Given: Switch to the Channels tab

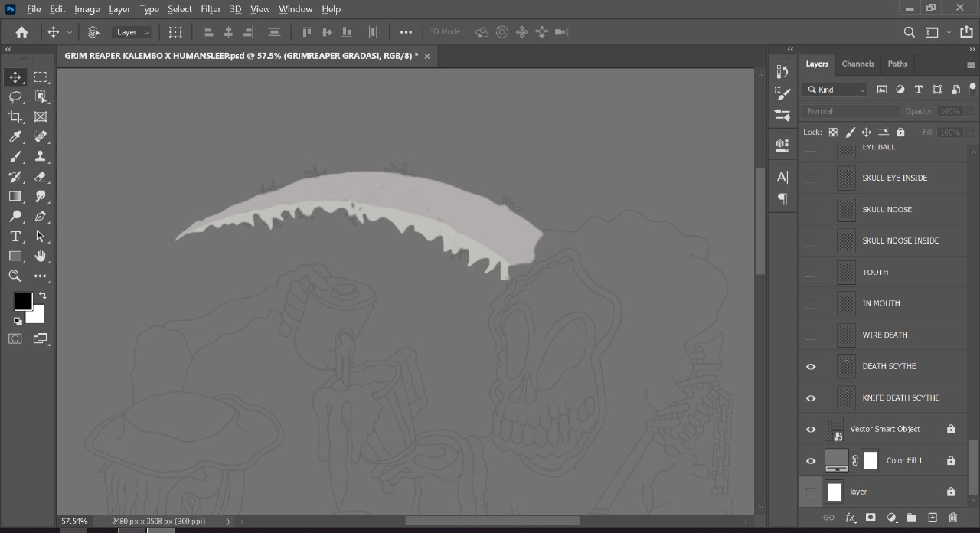Looking at the screenshot, I should pyautogui.click(x=858, y=64).
